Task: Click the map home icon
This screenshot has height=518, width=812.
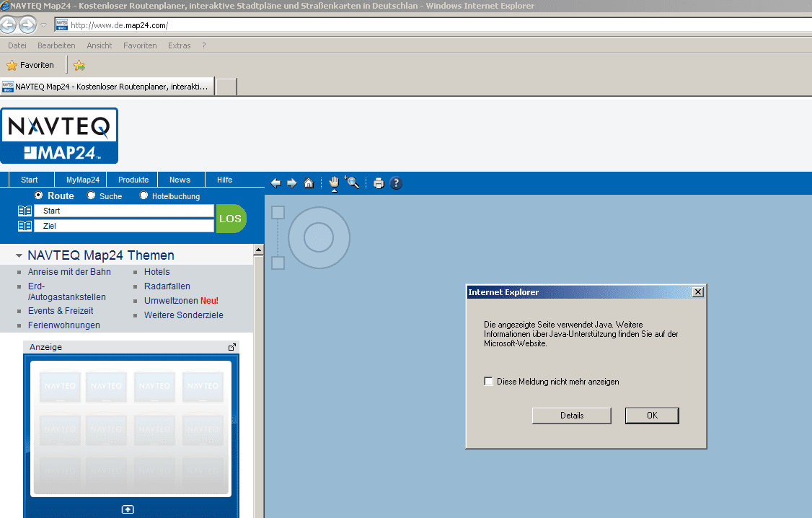Action: [x=309, y=183]
